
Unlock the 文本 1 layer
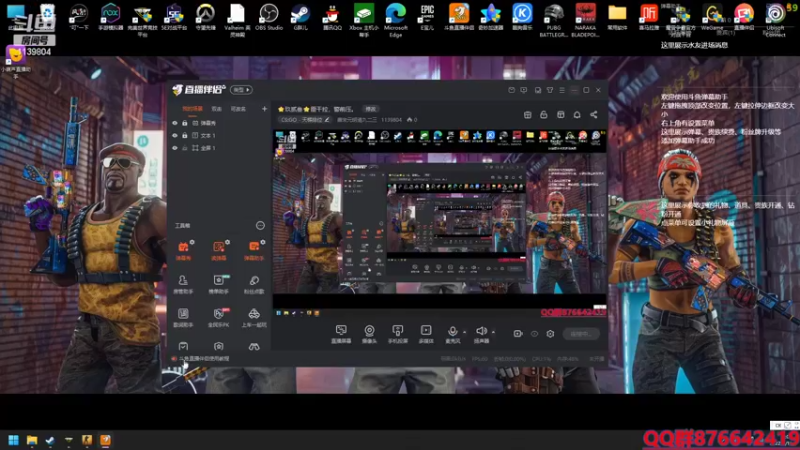(x=185, y=135)
